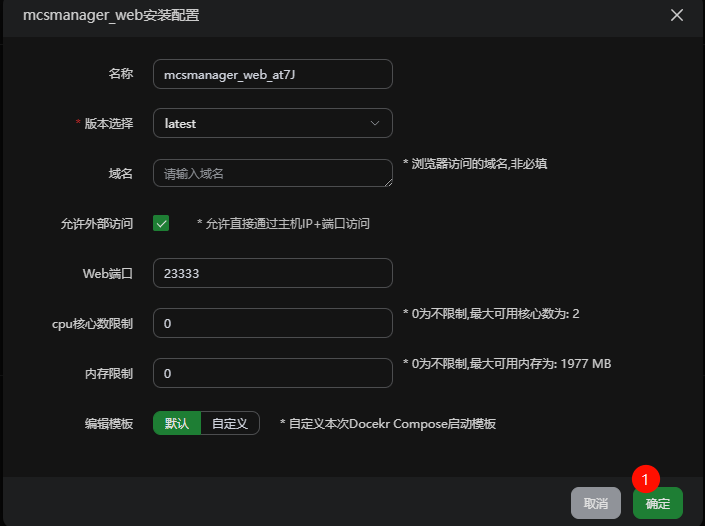Screen dimensions: 705x526
Task: Choose the 默认 template option
Action: (x=177, y=423)
